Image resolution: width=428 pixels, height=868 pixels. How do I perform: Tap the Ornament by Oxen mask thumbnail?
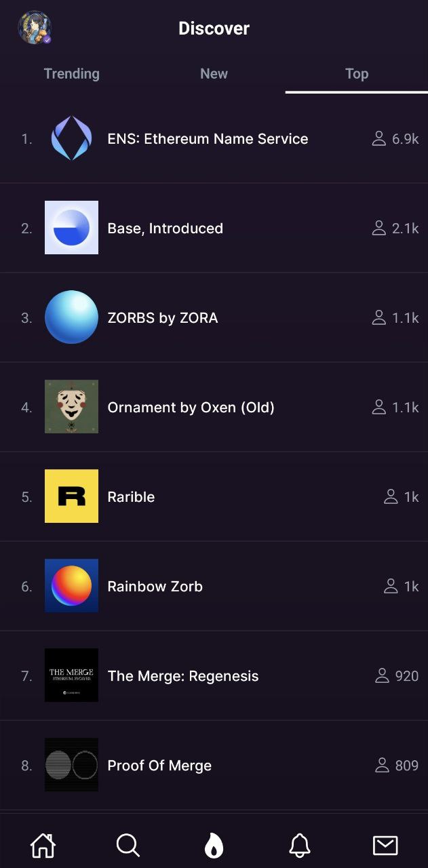71,407
